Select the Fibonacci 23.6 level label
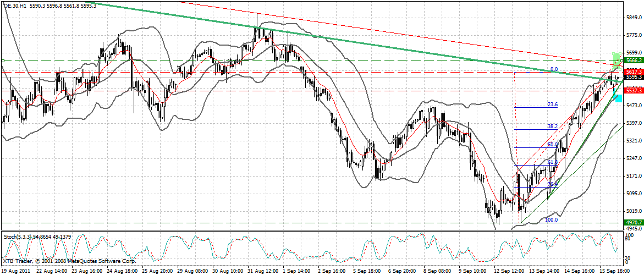644x275 pixels. pyautogui.click(x=553, y=104)
